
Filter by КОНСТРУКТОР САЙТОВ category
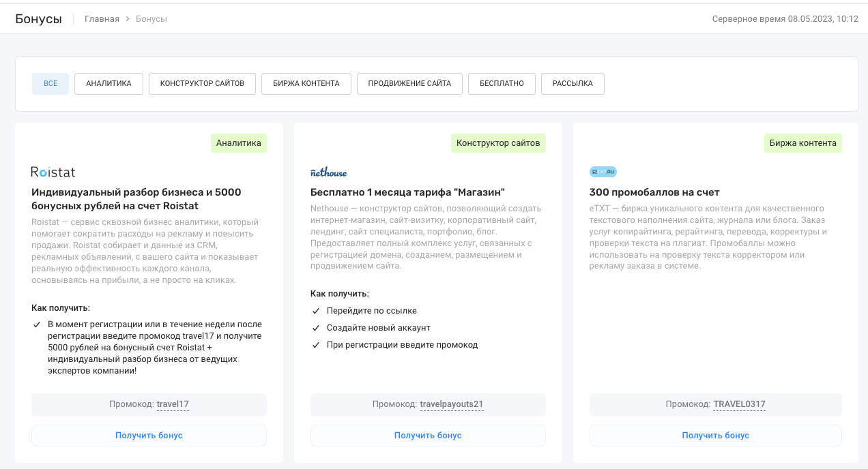click(x=202, y=84)
